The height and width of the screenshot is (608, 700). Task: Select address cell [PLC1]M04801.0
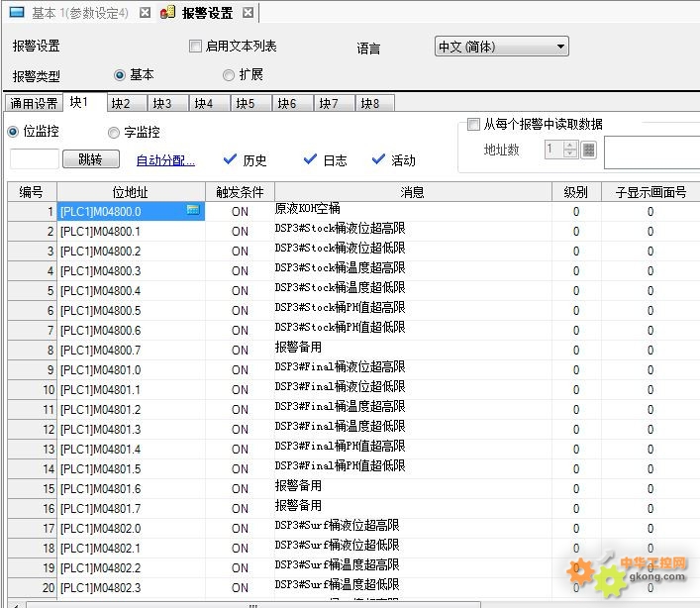131,370
